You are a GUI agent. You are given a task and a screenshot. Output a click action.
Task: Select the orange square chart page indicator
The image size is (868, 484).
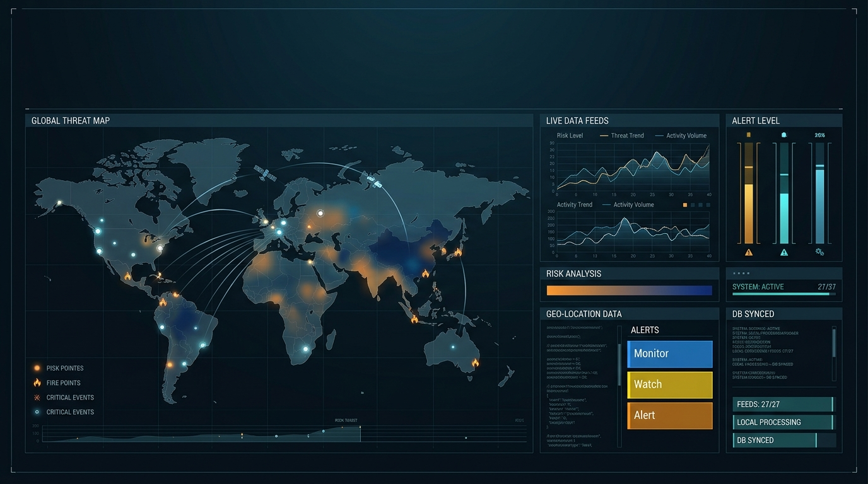(685, 205)
